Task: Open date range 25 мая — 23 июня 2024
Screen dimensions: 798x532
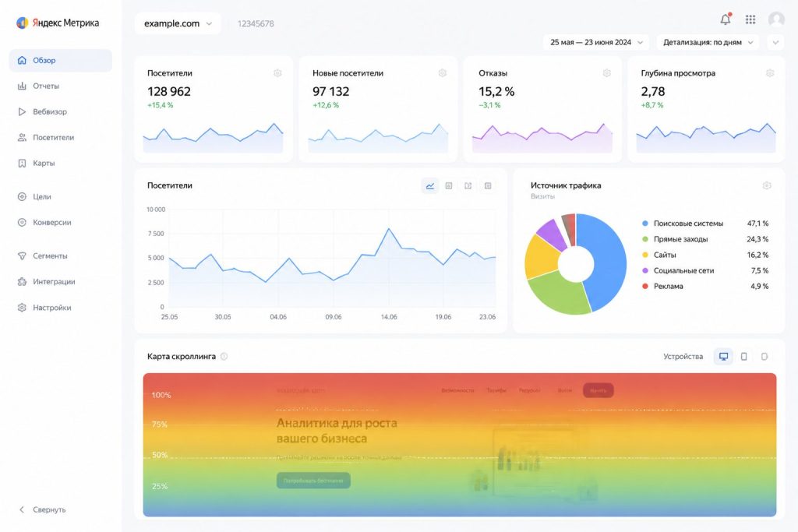Action: tap(596, 42)
